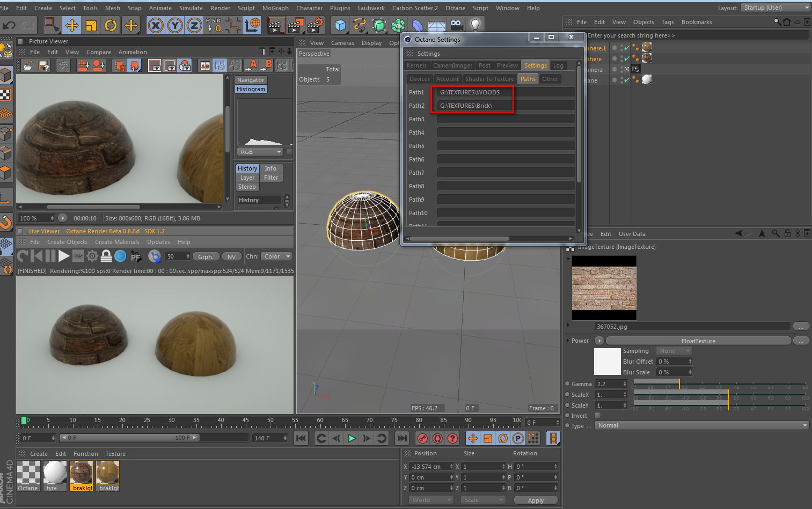
Task: Switch to the Kernels tab
Action: click(416, 65)
